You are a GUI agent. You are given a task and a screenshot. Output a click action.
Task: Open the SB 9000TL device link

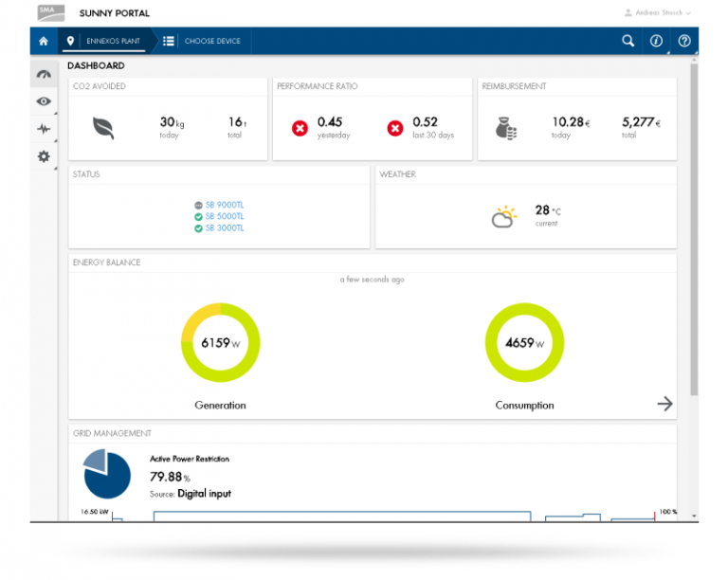pos(225,205)
